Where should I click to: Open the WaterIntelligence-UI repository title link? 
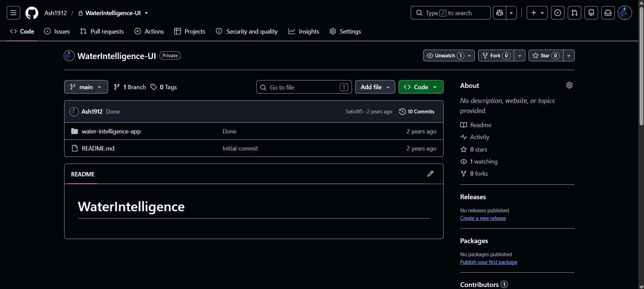[x=117, y=56]
